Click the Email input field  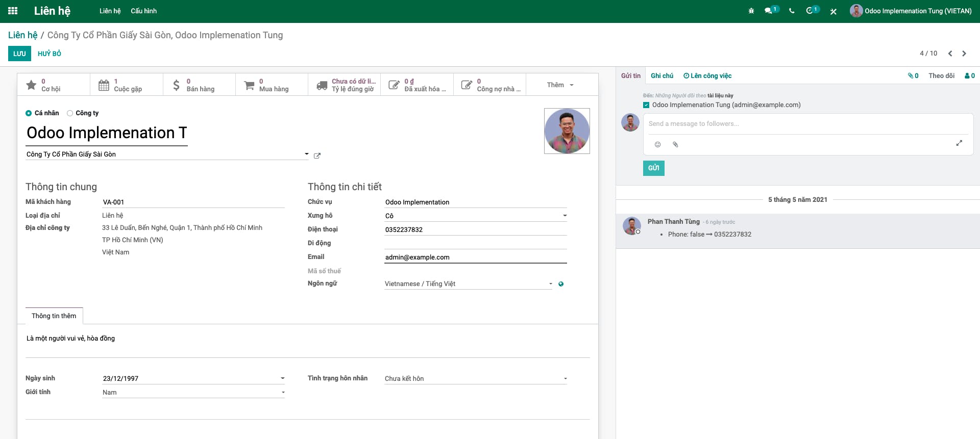[x=476, y=257]
